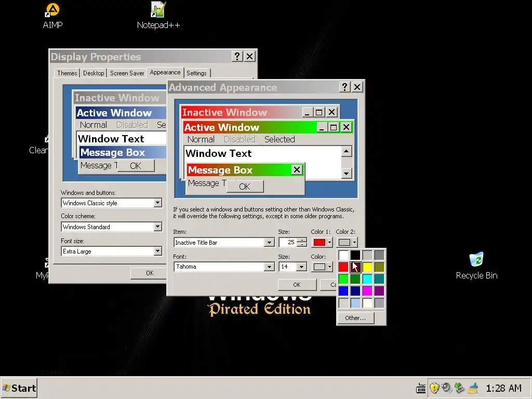Screen dimensions: 532x399
Task: Pick the black swatch in palette
Action: click(x=355, y=255)
